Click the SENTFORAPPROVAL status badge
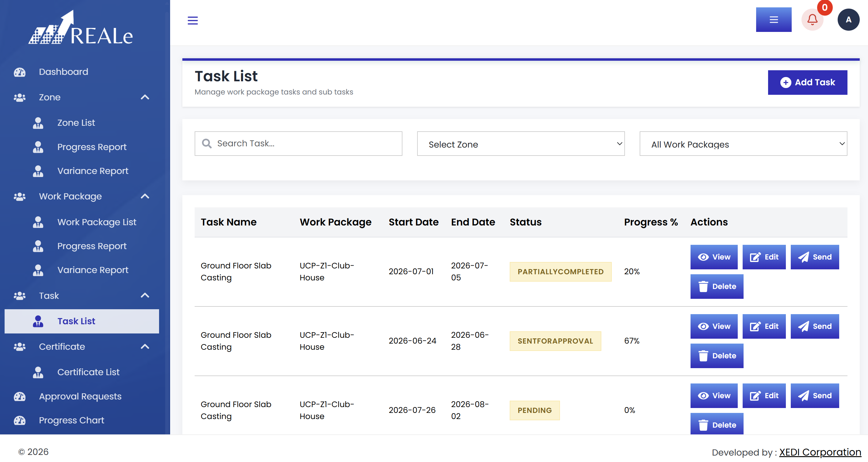 (555, 341)
